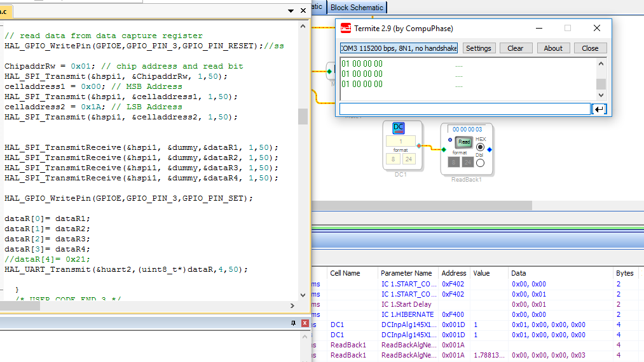The height and width of the screenshot is (362, 644).
Task: Click the Termite Close button
Action: tap(590, 48)
